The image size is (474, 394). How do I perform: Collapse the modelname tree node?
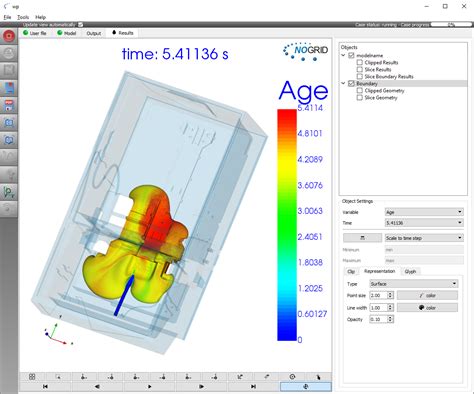click(343, 55)
